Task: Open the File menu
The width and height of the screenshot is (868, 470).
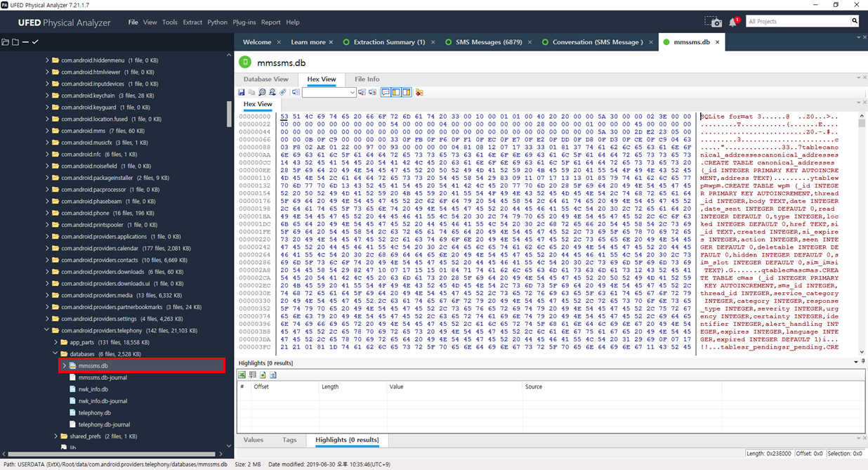Action: coord(133,22)
